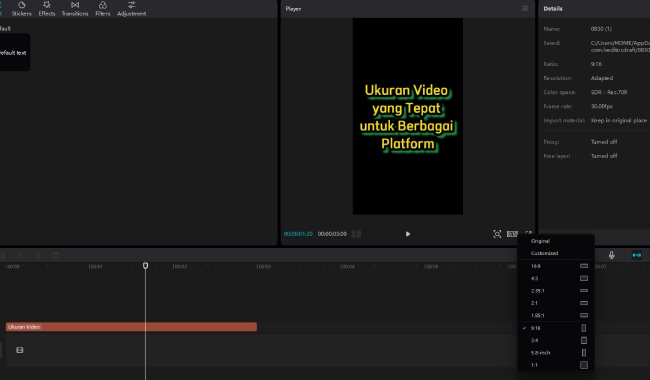Select the 4:3 aspect ratio option
This screenshot has width=650, height=380.
click(x=556, y=278)
